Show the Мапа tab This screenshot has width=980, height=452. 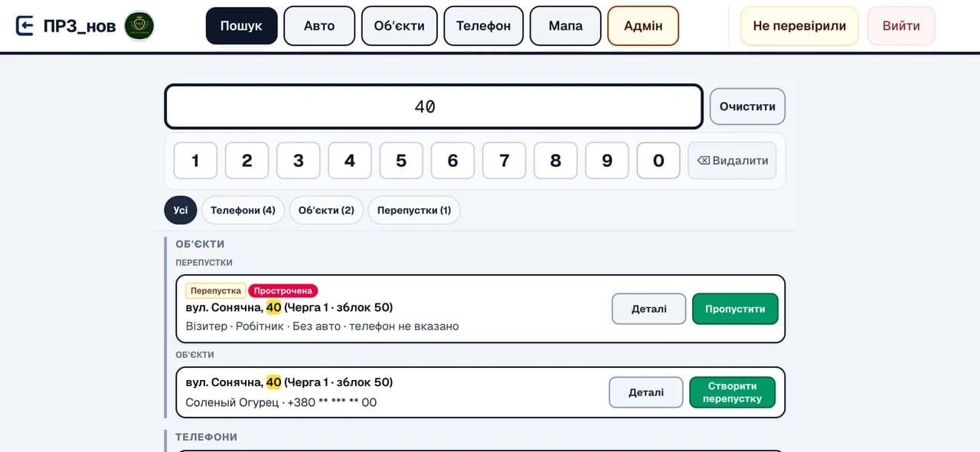coord(565,25)
